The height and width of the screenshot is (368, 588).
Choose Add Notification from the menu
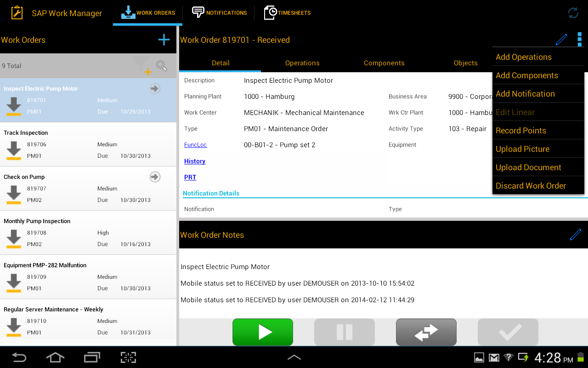pos(538,94)
